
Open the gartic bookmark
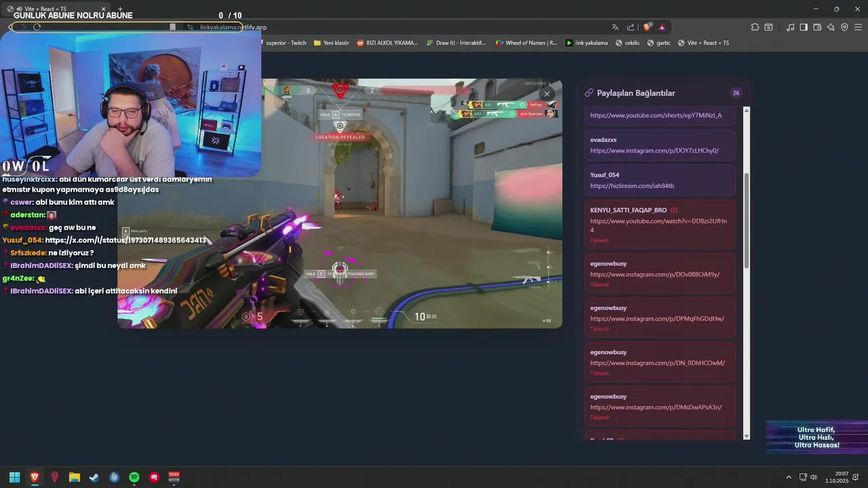point(658,43)
